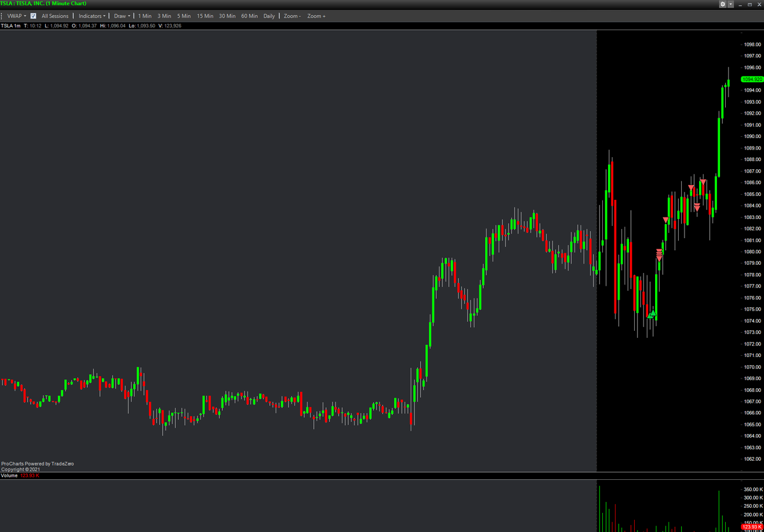Select the All Sessions option

(55, 16)
